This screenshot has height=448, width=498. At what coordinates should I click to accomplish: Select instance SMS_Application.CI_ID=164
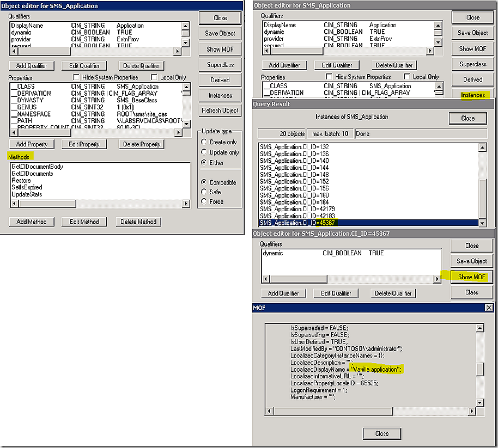click(294, 202)
